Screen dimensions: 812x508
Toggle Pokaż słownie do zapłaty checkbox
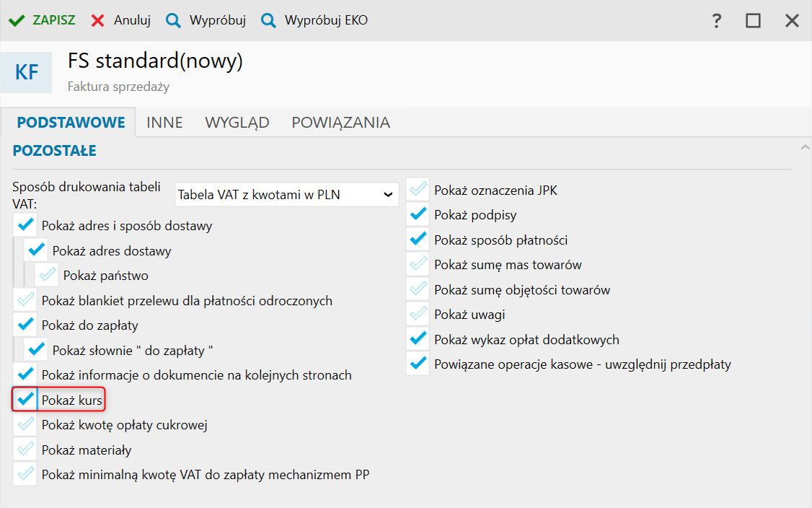(36, 350)
